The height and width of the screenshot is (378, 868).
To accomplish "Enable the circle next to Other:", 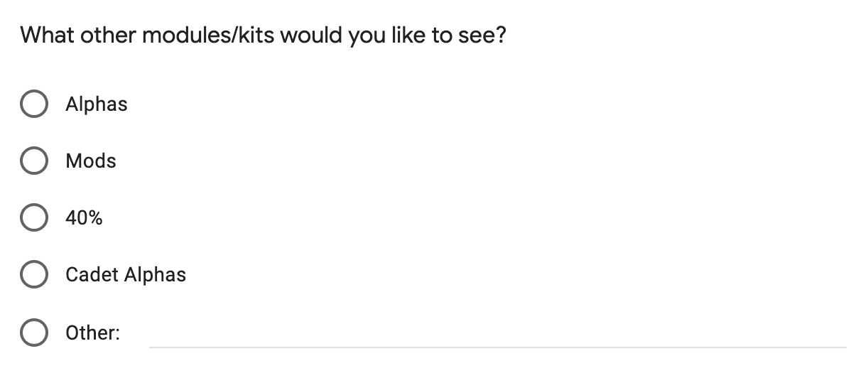I will [34, 333].
